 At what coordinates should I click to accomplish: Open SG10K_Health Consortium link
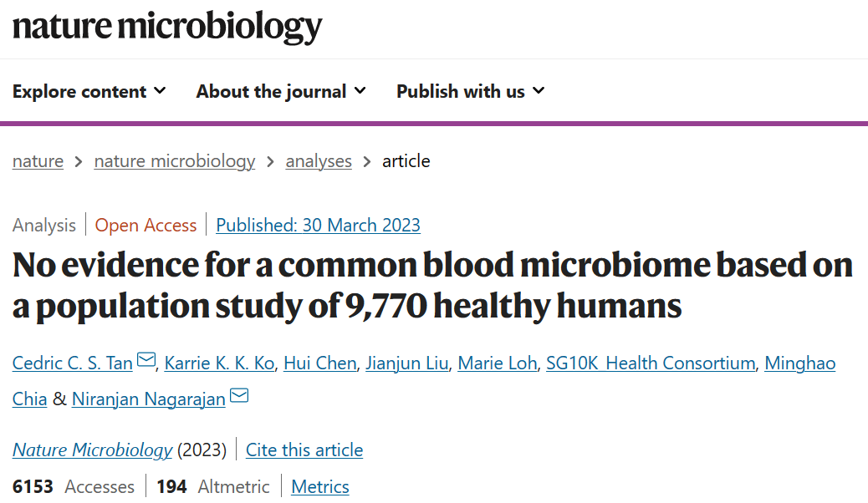pos(651,363)
